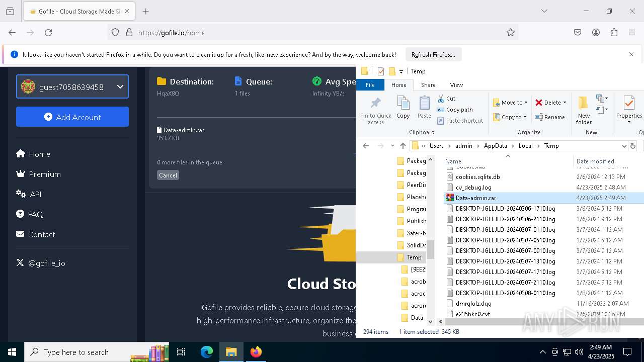Image resolution: width=644 pixels, height=362 pixels.
Task: Close the Gofile browser tab
Action: 127,11
